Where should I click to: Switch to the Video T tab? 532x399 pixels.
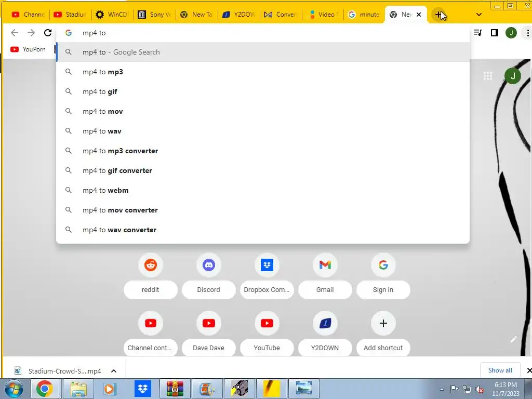pos(323,15)
